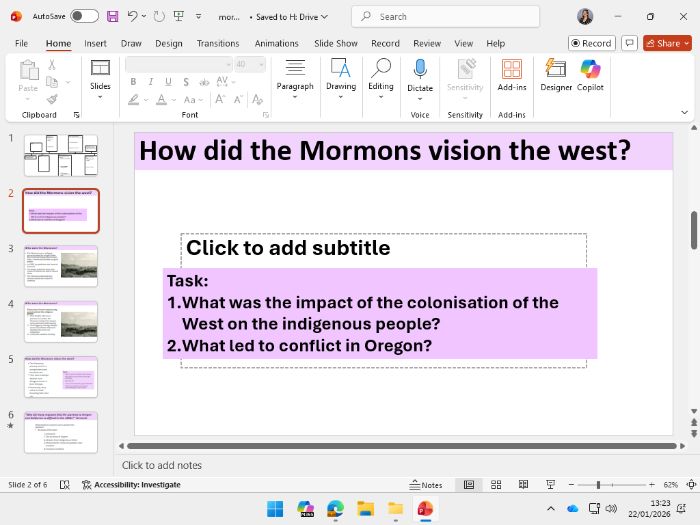Open font name combo box

point(179,65)
